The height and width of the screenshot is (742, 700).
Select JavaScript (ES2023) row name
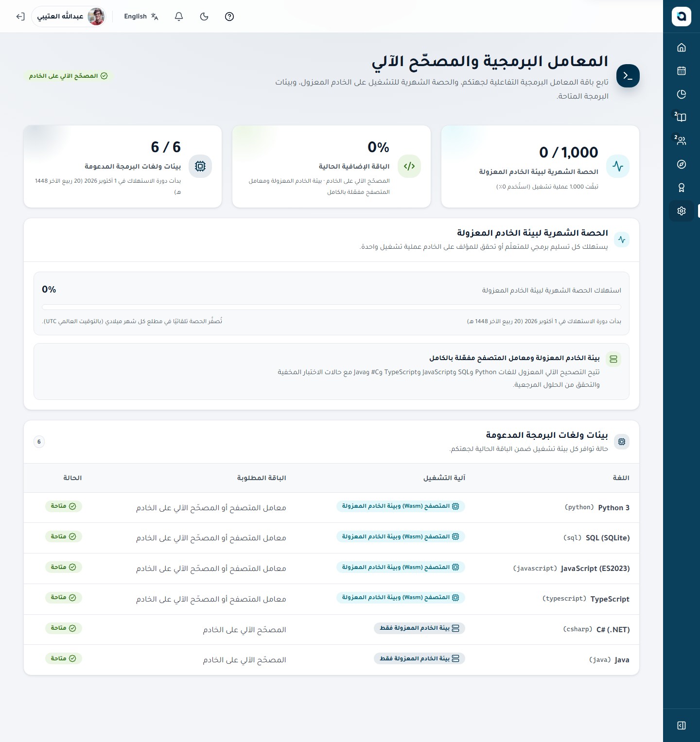[595, 569]
